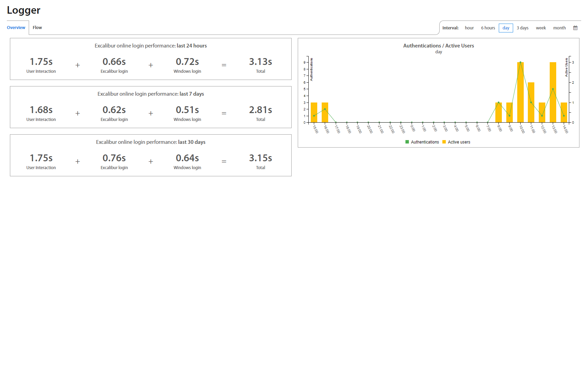Image resolution: width=588 pixels, height=369 pixels.
Task: Click the 2.81s Total in last 7 days
Action: (x=260, y=110)
